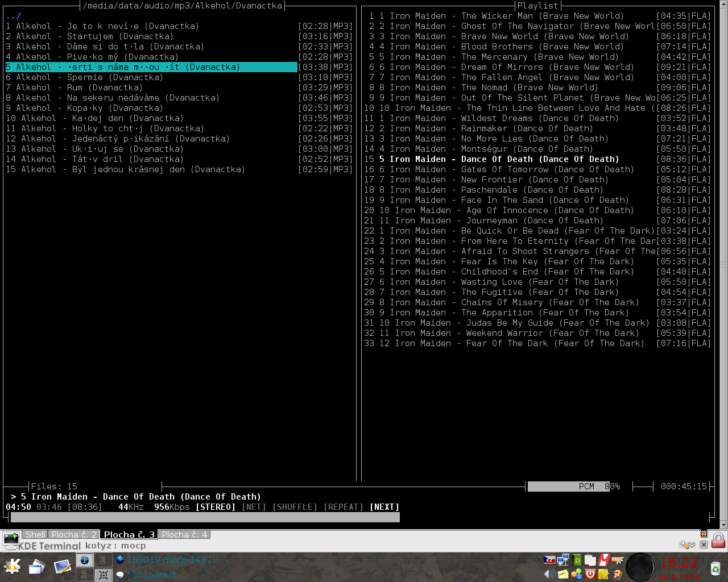Open the volume mixer speaker icon
Screen dimensions: 728x582
549,574
